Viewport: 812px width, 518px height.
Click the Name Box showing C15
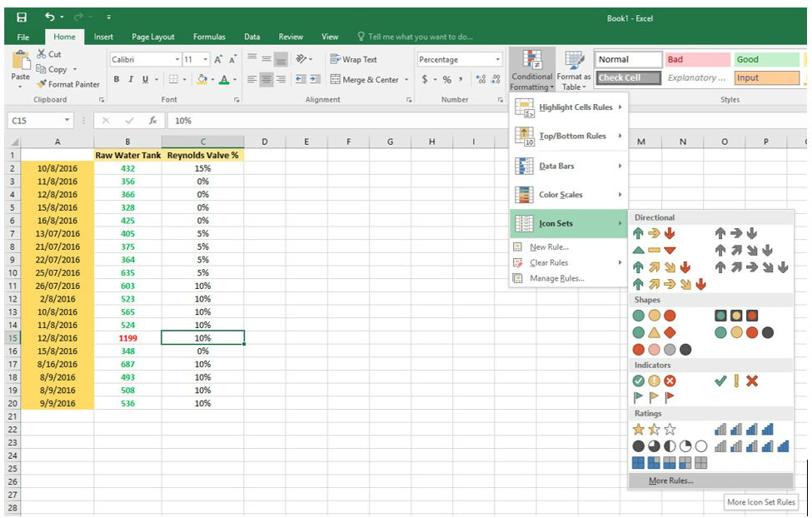coord(41,121)
